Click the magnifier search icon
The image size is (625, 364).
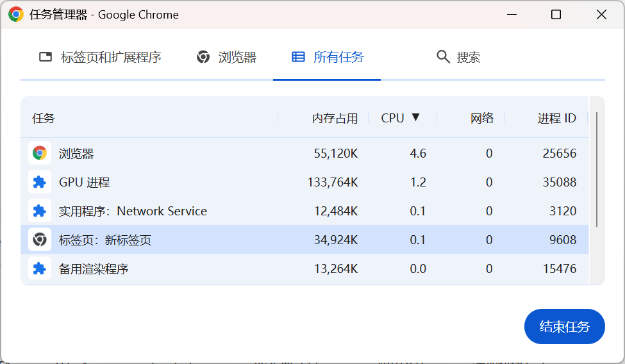pos(443,56)
